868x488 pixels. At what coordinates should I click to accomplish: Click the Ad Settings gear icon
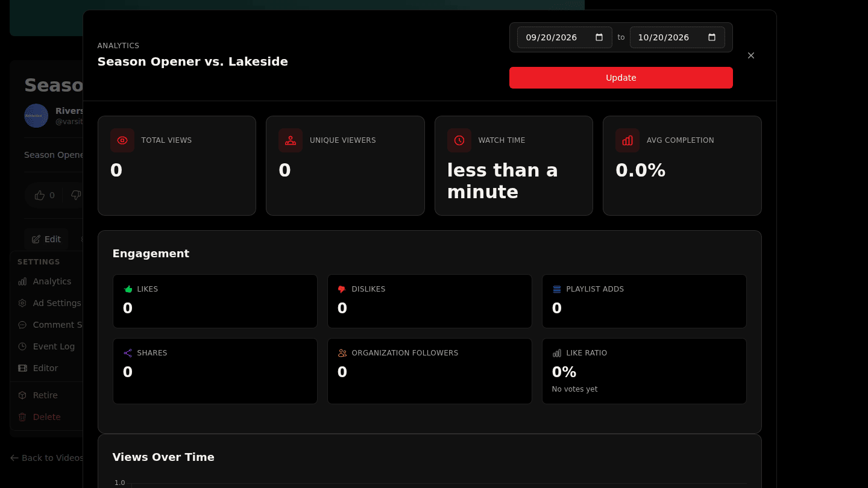click(x=22, y=303)
